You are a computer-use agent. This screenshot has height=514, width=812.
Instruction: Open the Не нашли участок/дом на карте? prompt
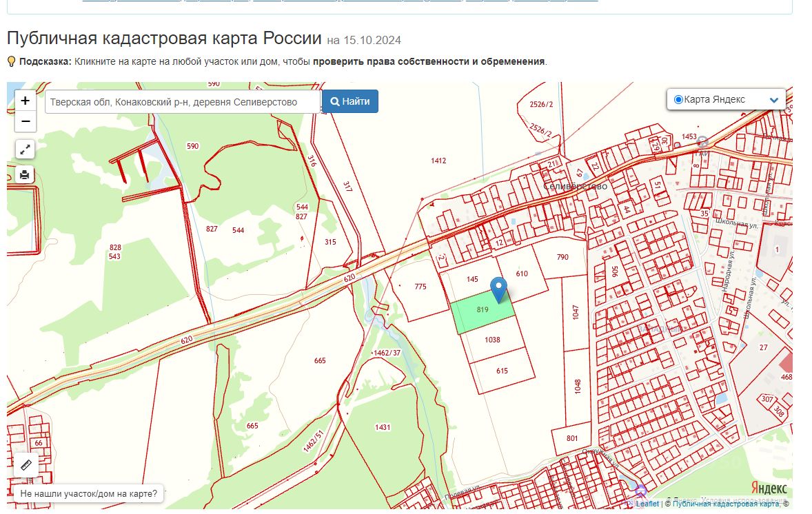[x=88, y=494]
